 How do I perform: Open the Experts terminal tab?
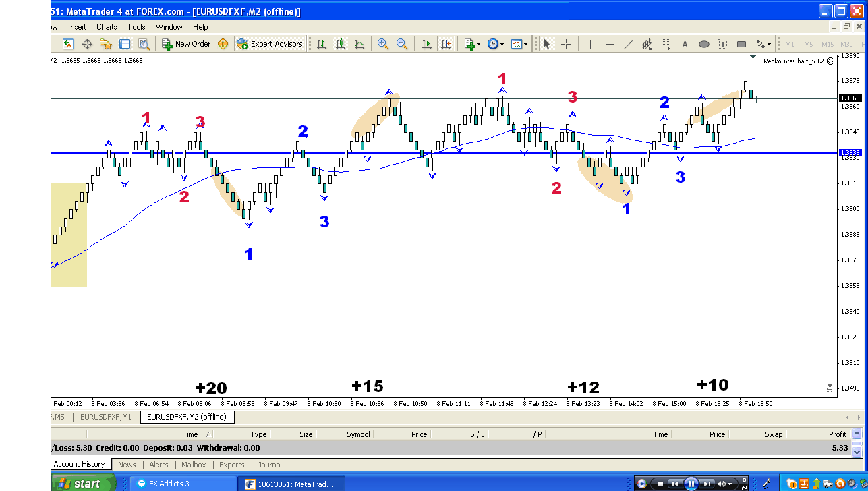pyautogui.click(x=232, y=465)
